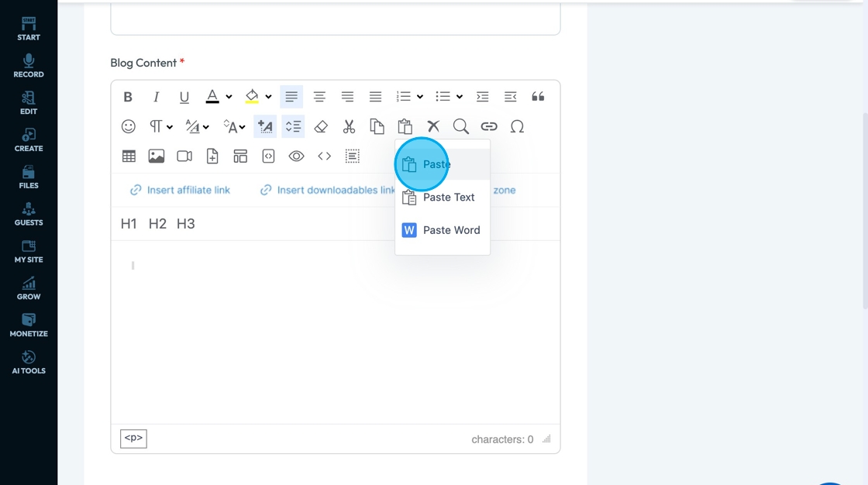Screen dimensions: 868x485
Task: Insert a numbered list
Action: point(404,97)
